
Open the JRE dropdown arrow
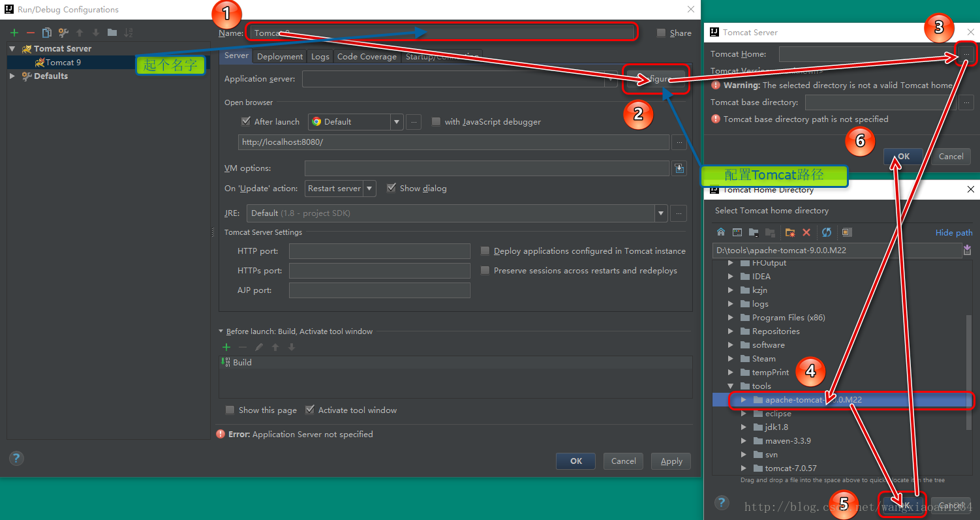coord(662,213)
